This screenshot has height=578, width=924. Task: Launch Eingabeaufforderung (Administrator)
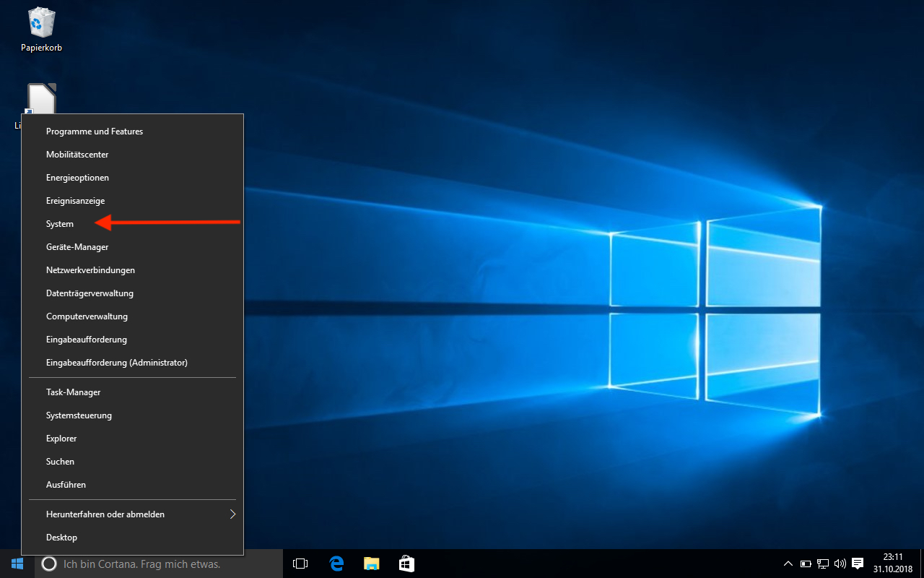point(132,363)
